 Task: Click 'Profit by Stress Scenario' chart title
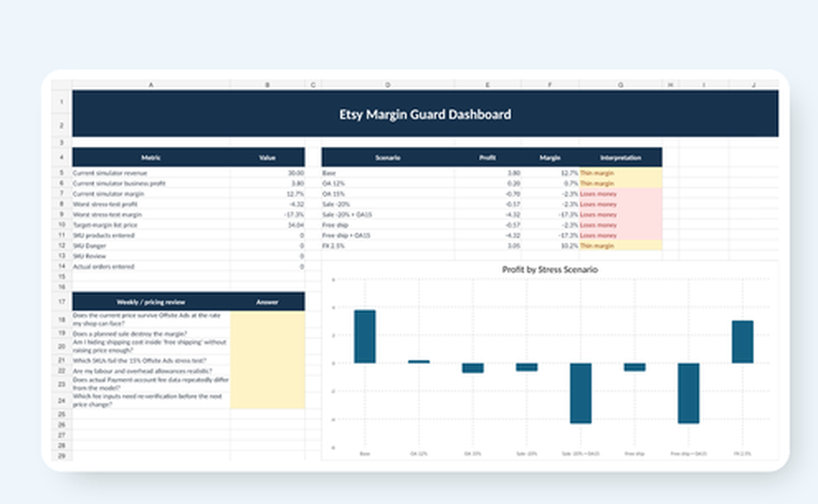coord(550,269)
